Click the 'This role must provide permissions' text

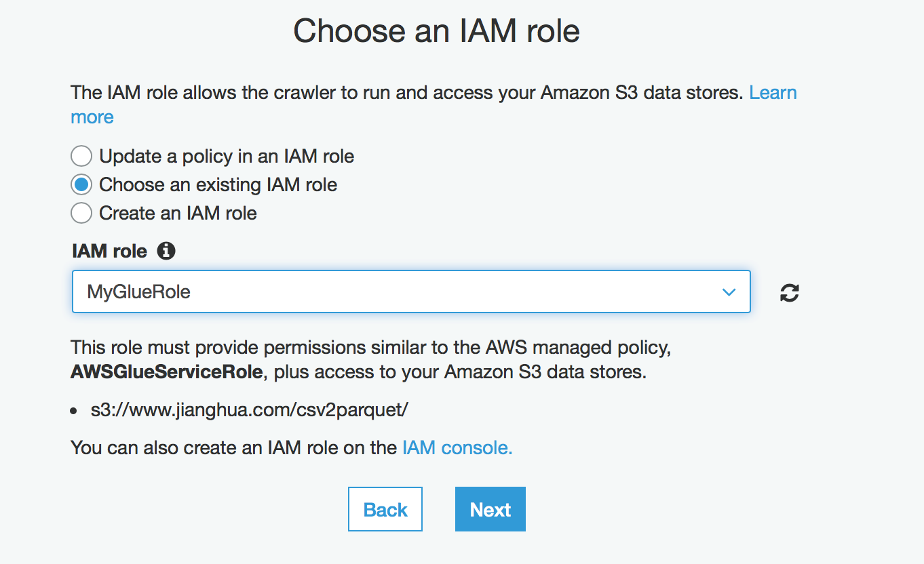coord(370,348)
